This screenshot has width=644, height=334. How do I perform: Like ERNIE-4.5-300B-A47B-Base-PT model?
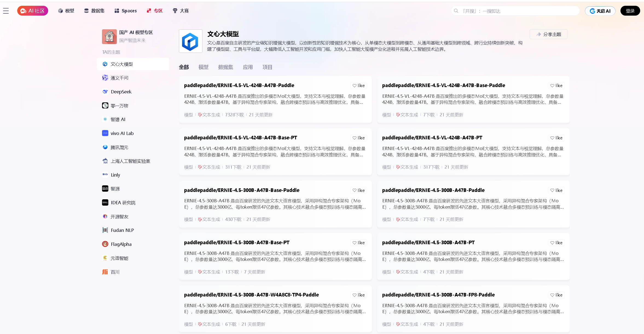358,243
